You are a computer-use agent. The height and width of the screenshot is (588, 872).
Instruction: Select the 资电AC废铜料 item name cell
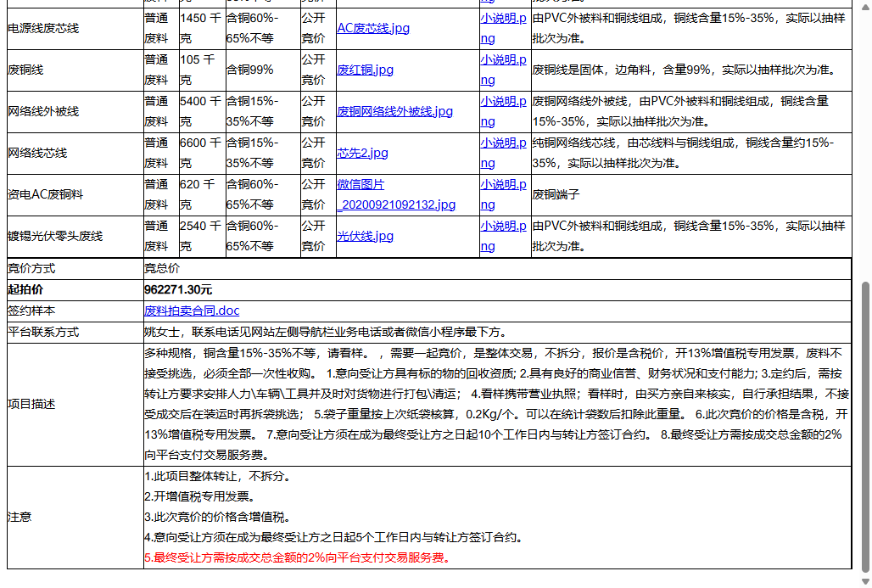75,194
